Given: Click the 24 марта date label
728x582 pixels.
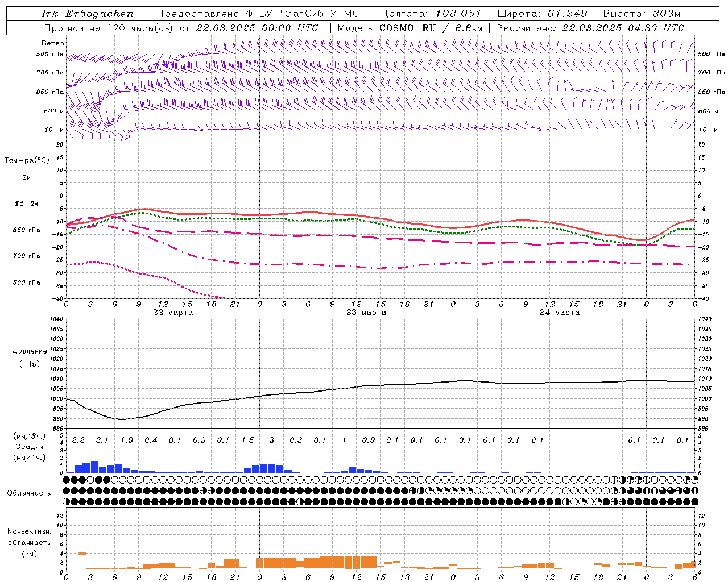Looking at the screenshot, I should (560, 313).
